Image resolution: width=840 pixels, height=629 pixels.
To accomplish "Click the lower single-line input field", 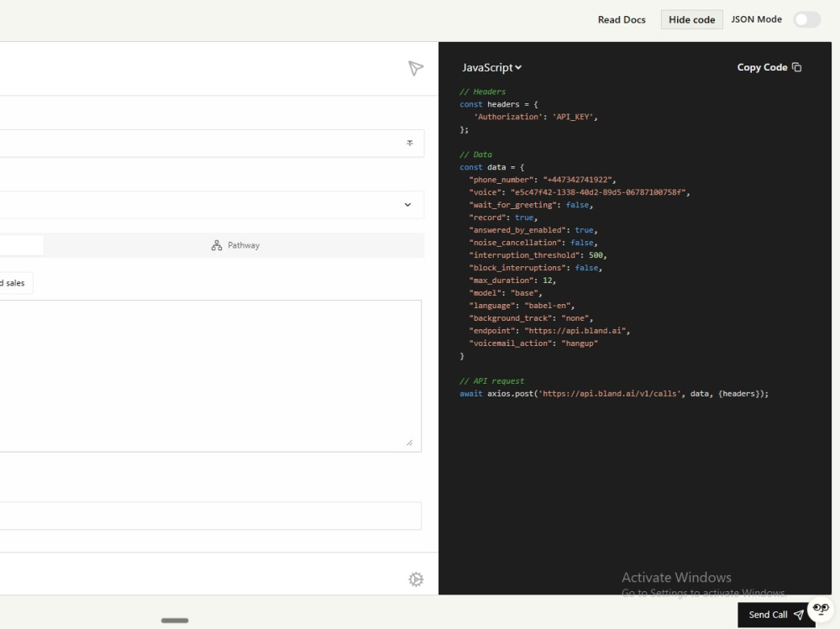I will pos(210,516).
